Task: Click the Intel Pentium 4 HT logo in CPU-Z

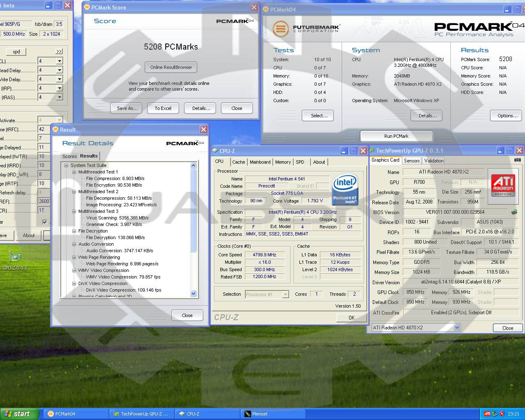Action: pos(345,189)
